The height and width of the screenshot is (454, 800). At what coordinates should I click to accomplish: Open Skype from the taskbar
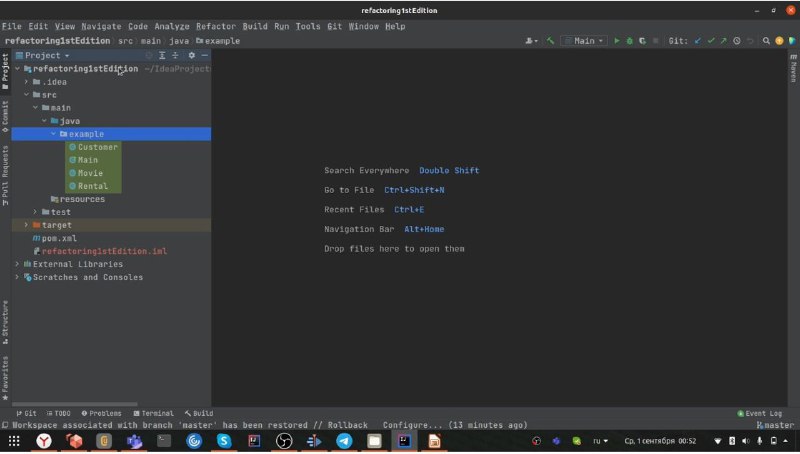pyautogui.click(x=224, y=441)
